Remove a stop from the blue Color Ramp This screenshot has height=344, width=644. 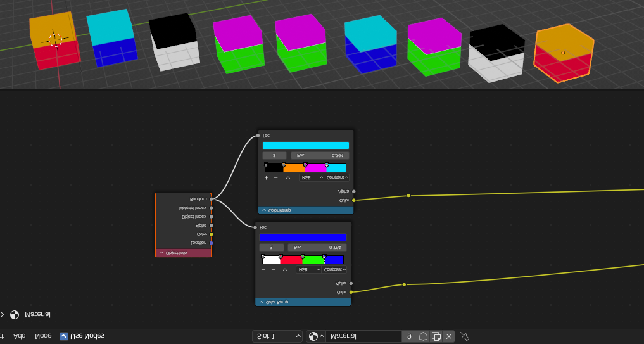point(273,270)
